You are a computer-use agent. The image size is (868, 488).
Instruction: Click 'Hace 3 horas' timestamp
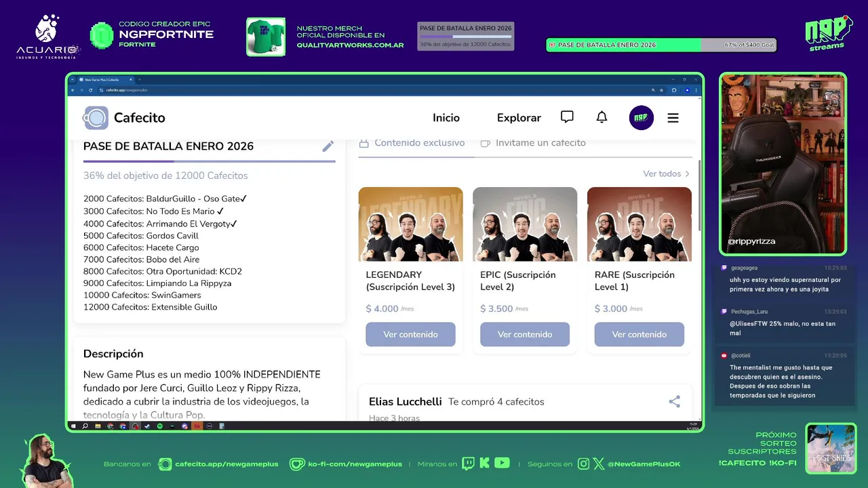[x=395, y=418]
